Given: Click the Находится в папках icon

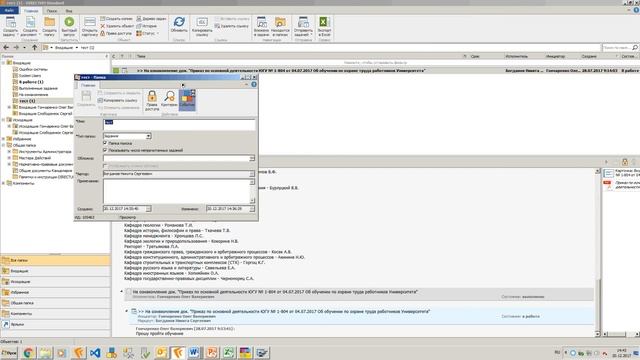Looking at the screenshot, I should pos(280,27).
